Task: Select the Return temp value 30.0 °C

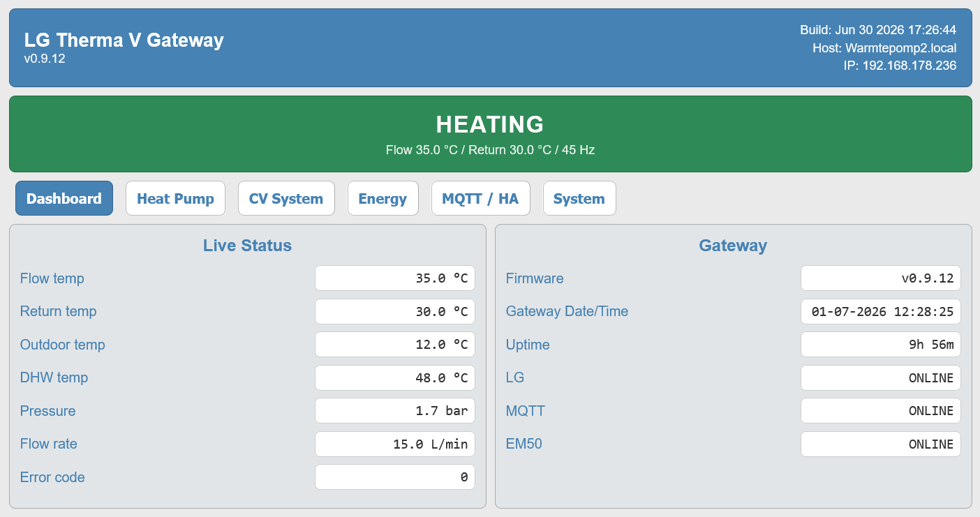Action: pos(395,311)
